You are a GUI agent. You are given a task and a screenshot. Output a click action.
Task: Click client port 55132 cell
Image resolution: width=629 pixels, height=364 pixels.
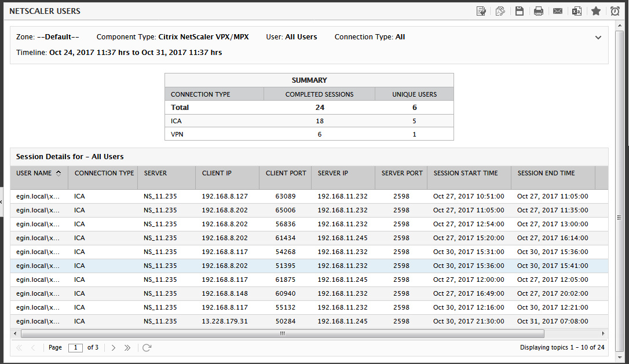click(x=286, y=307)
